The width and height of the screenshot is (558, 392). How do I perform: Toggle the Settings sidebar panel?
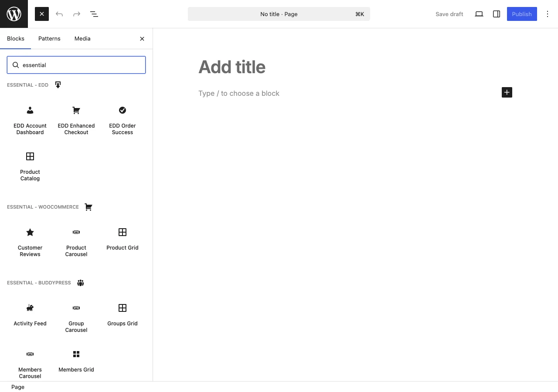pyautogui.click(x=497, y=14)
